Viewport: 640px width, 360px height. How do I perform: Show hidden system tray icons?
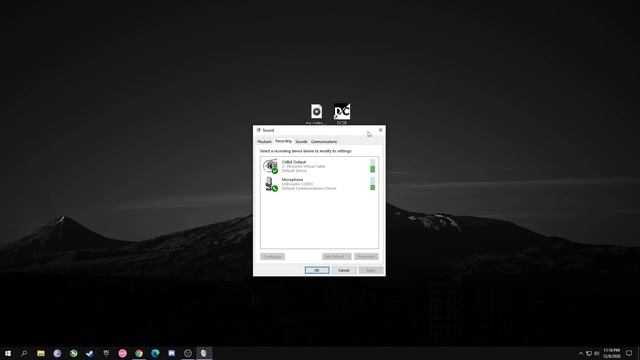click(x=581, y=353)
